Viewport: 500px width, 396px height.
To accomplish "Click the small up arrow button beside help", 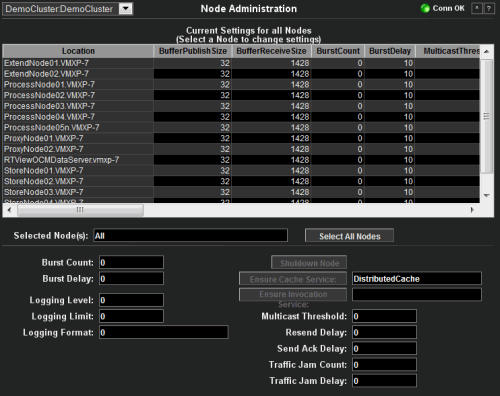I will coord(477,8).
